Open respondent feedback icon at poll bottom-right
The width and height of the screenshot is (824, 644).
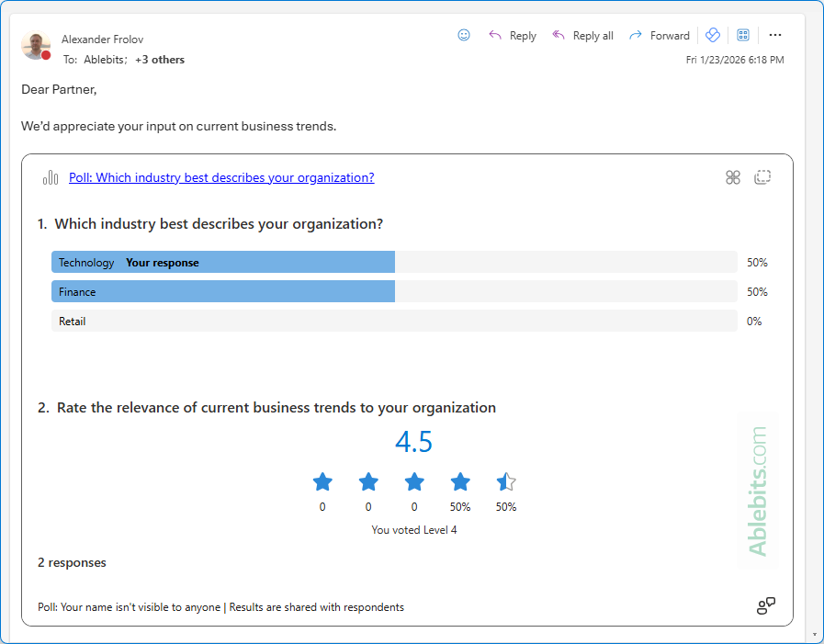pyautogui.click(x=765, y=605)
